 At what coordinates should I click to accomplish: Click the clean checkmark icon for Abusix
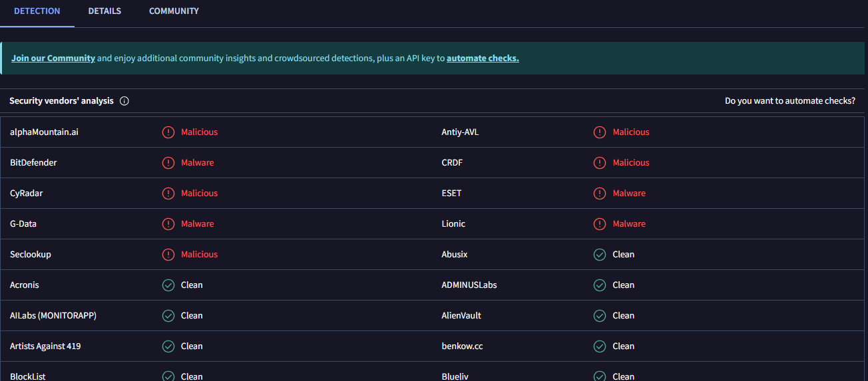pos(600,255)
